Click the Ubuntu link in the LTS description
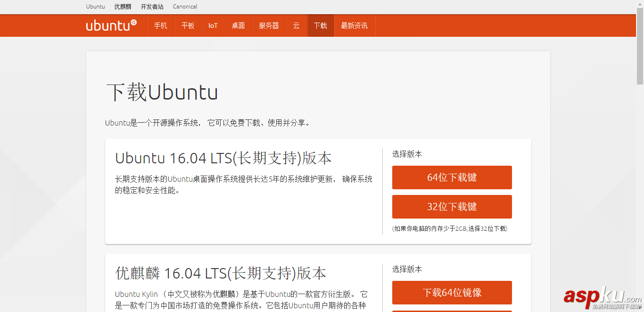Viewport: 644px width, 312px height. tap(180, 179)
